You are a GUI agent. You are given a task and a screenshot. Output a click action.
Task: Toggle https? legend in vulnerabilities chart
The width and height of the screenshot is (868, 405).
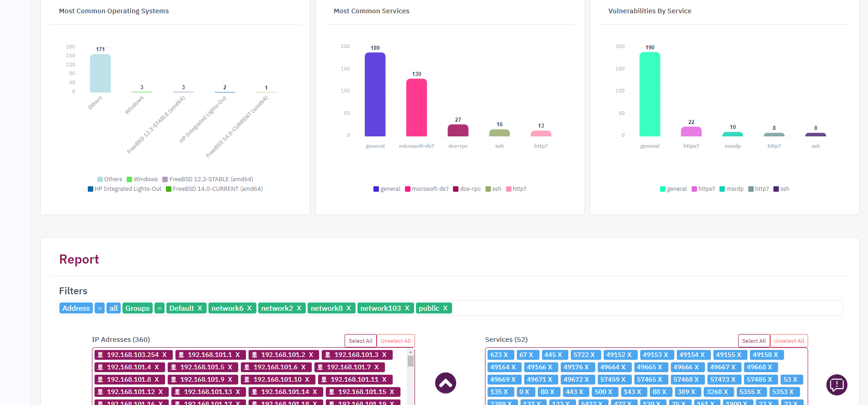(703, 189)
